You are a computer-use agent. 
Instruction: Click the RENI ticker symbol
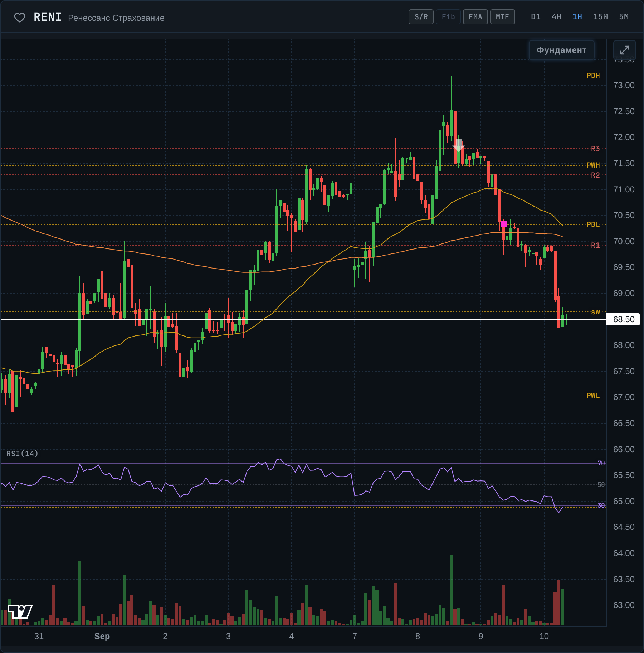tap(48, 17)
